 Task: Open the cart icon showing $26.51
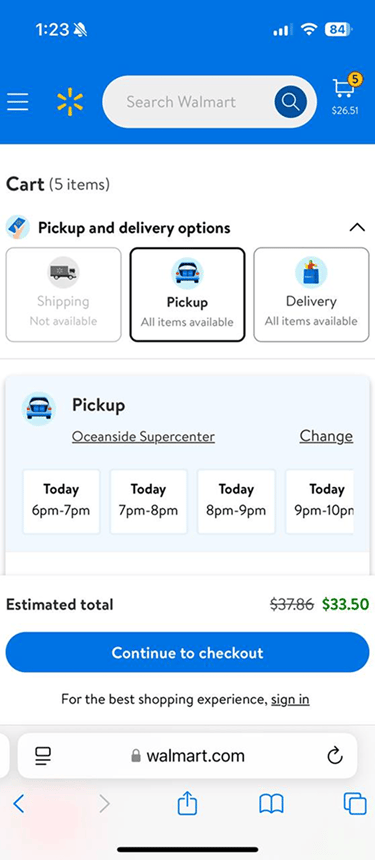click(345, 94)
